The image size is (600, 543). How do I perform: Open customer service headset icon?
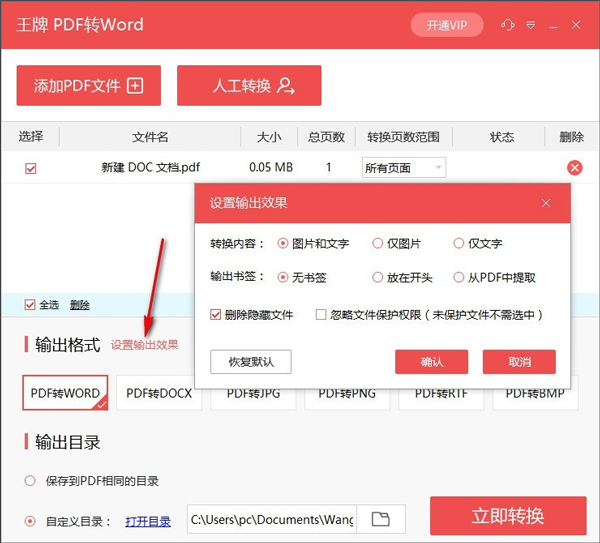[x=508, y=25]
